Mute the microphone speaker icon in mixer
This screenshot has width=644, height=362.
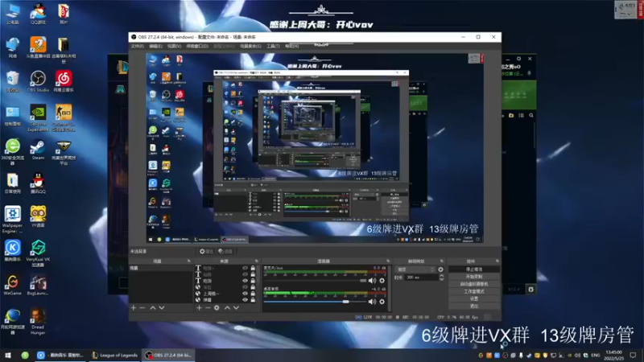[372, 281]
